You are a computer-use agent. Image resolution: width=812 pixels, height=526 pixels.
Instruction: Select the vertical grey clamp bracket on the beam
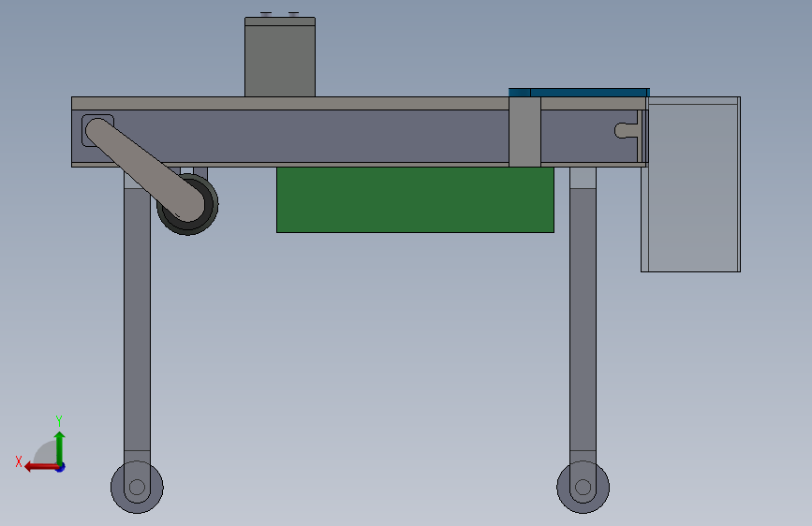click(524, 131)
